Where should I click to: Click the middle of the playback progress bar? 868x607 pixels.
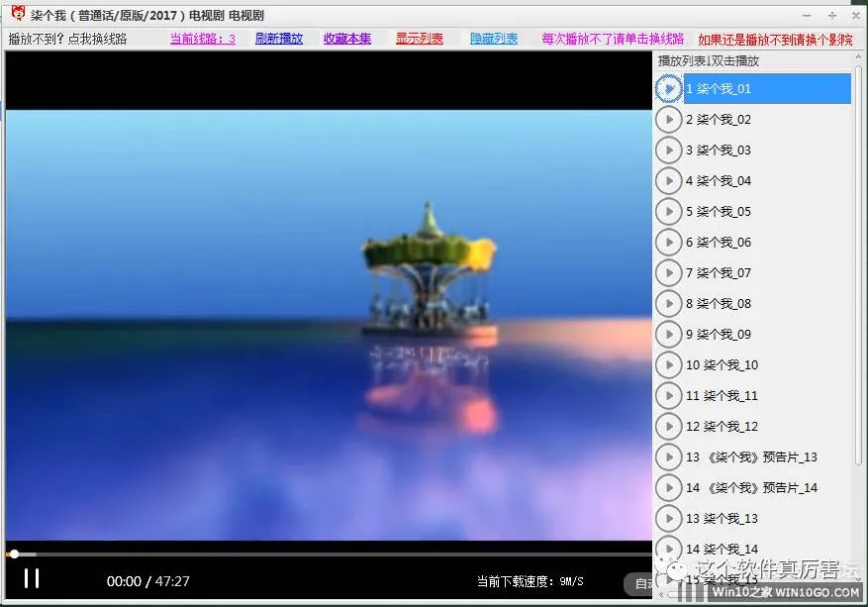point(329,554)
